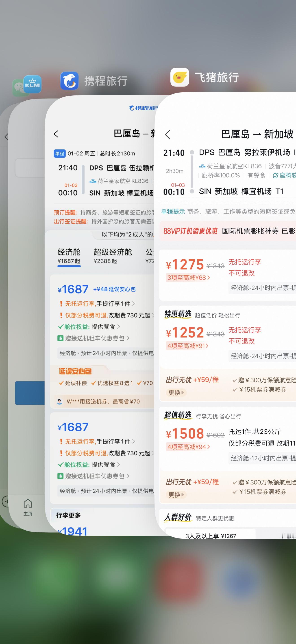Tap the Ctrip (携程旅行) app icon
This screenshot has width=296, height=644.
pyautogui.click(x=69, y=81)
